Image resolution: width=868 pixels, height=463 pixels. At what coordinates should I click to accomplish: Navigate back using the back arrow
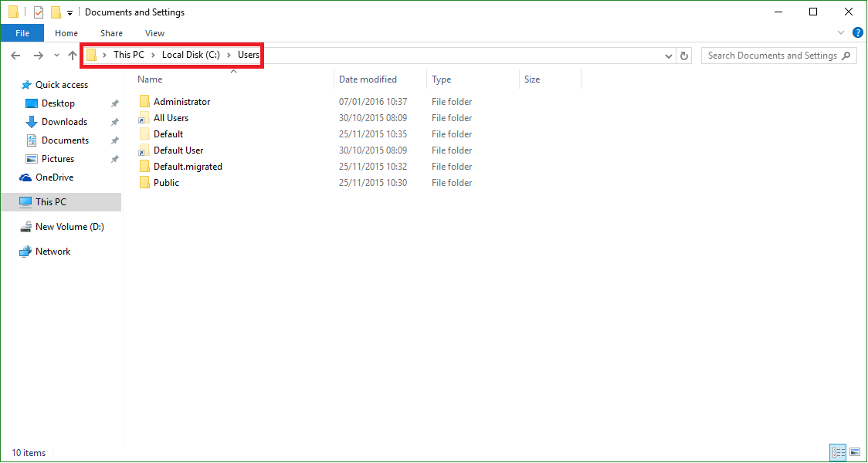pyautogui.click(x=15, y=55)
